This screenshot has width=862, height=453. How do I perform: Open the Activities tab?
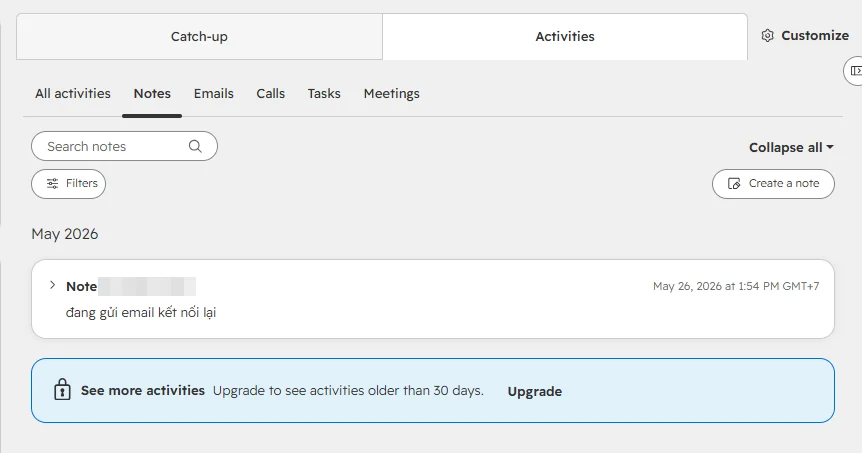coord(565,37)
